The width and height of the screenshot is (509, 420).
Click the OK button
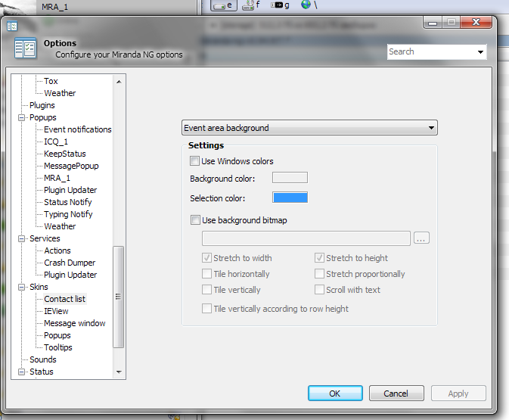(x=335, y=394)
